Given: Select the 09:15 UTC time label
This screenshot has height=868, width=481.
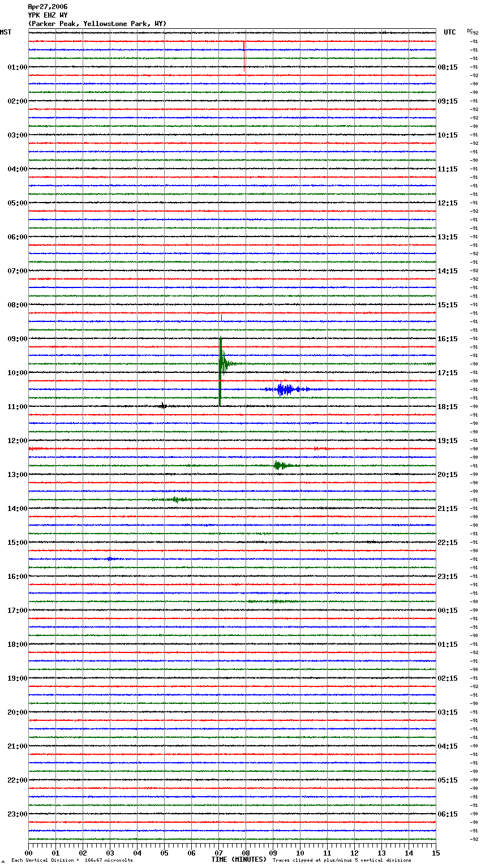Looking at the screenshot, I should (448, 101).
